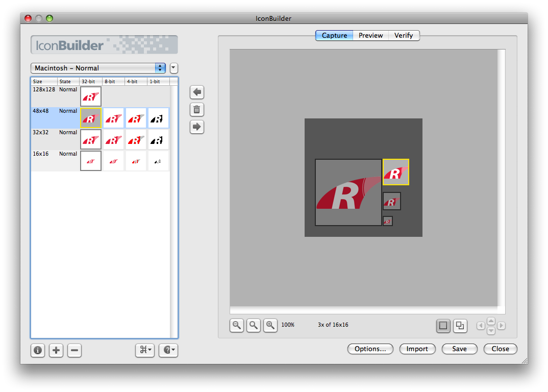Click the 4-bit column header
548x392 pixels.
pos(136,82)
